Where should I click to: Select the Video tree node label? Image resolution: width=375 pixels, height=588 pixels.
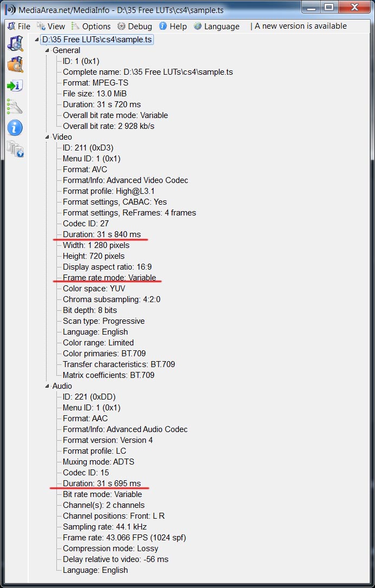click(x=62, y=137)
